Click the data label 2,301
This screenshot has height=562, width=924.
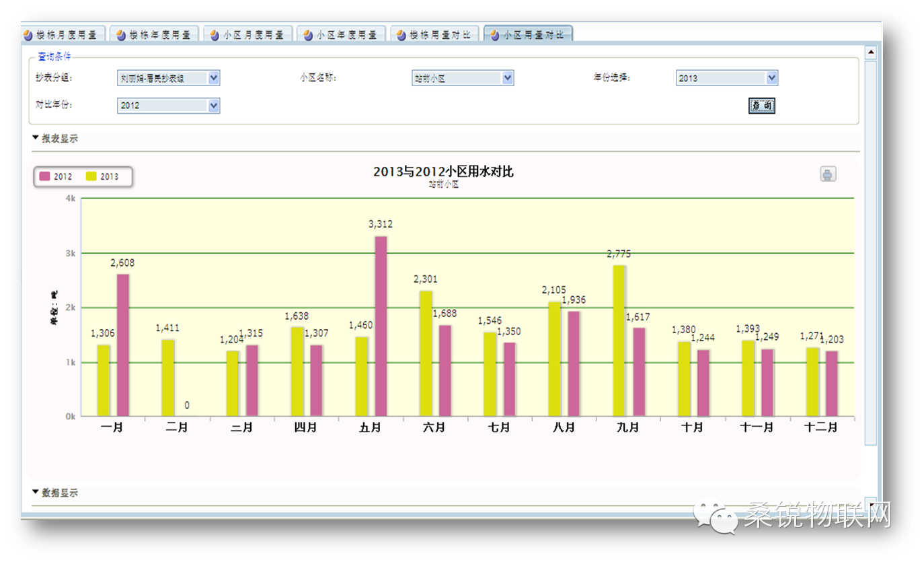point(426,279)
